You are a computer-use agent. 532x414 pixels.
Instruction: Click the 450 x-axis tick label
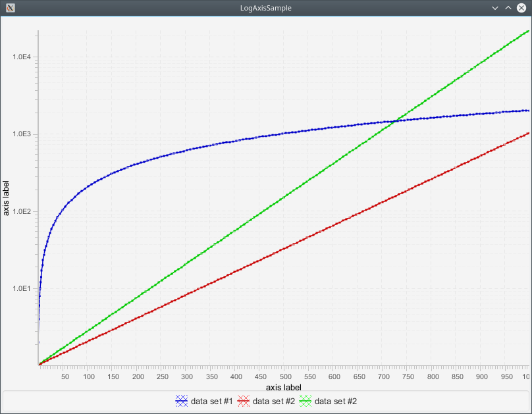tap(261, 376)
